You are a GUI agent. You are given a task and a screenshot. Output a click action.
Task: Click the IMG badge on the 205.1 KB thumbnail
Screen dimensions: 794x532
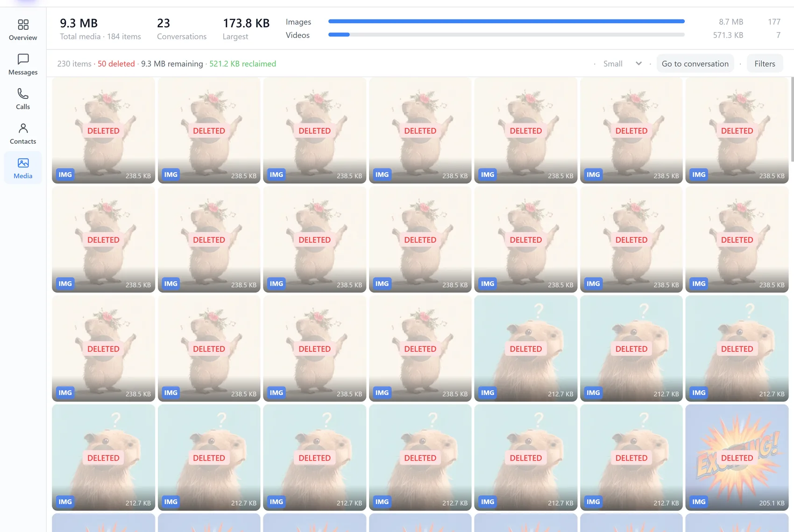tap(699, 502)
